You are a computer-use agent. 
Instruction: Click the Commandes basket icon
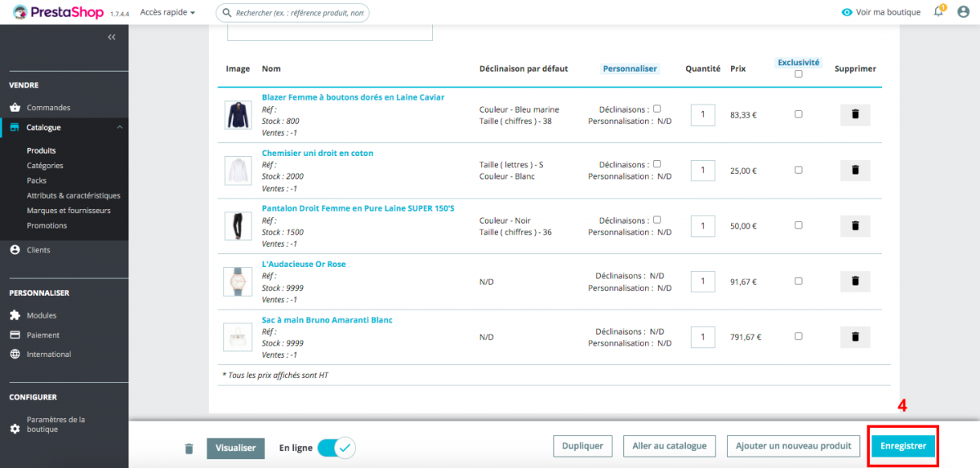pos(15,108)
